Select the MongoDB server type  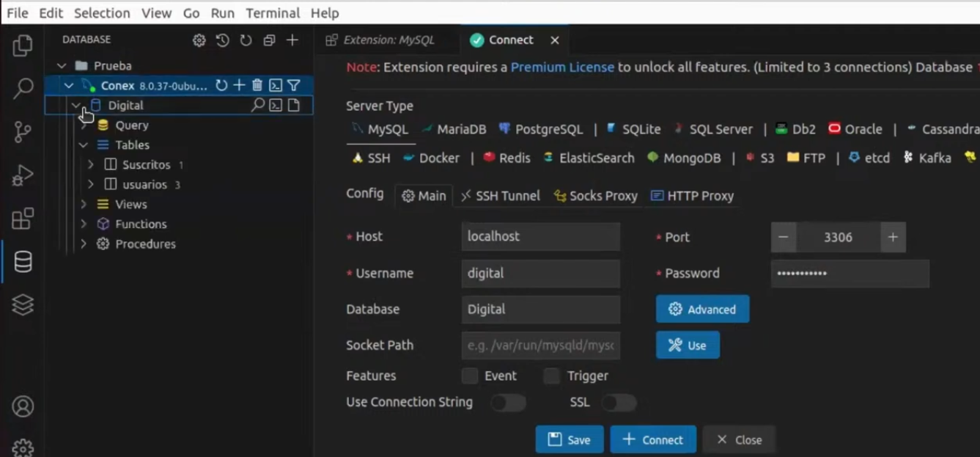685,158
